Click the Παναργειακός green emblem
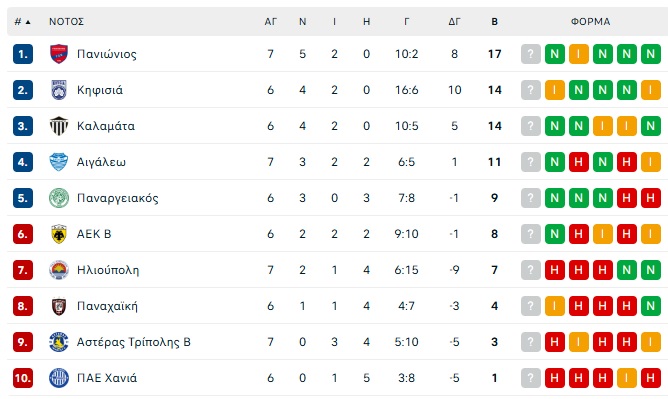 coord(59,198)
